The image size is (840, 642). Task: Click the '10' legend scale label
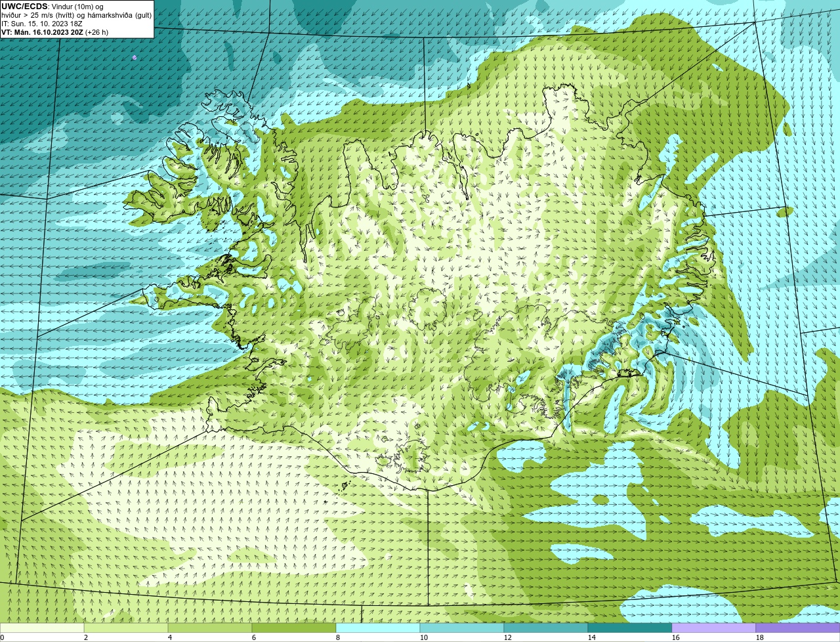(x=424, y=637)
